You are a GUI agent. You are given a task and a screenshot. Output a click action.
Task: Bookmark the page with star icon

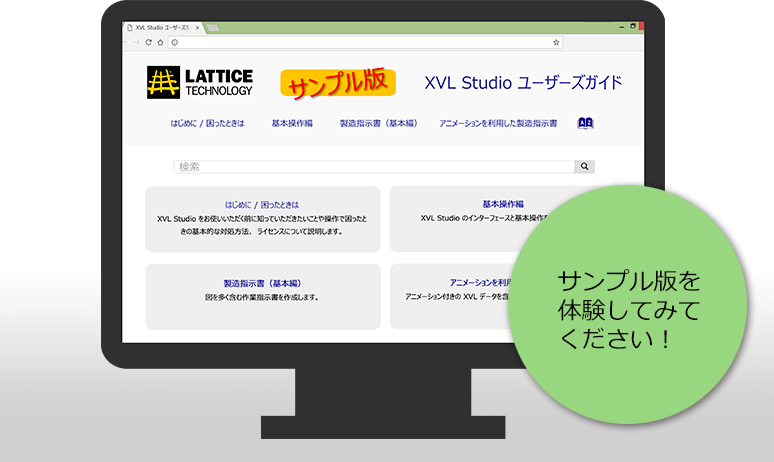556,42
